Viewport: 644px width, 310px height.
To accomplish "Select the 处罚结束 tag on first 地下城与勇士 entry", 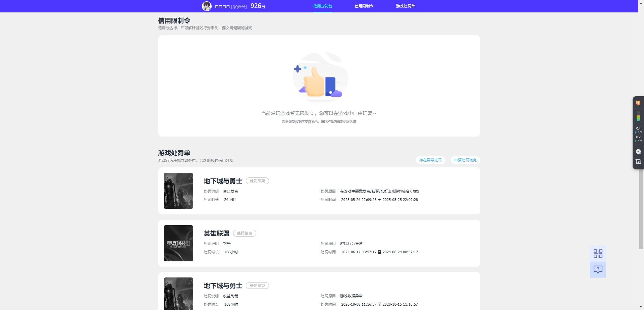I will tap(257, 180).
